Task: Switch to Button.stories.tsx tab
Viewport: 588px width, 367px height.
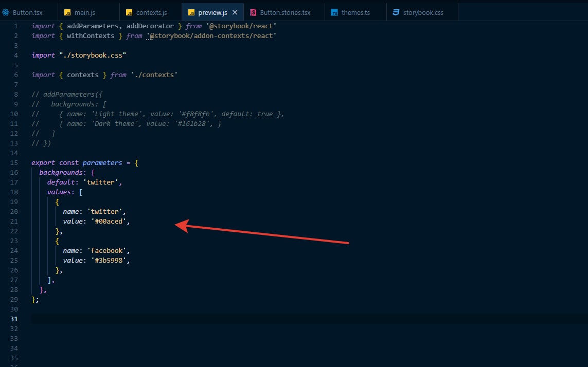Action: pyautogui.click(x=285, y=12)
